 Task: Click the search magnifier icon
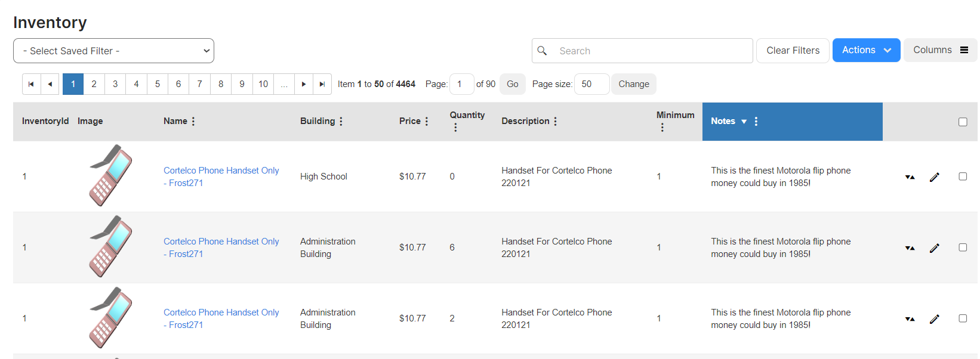pyautogui.click(x=542, y=51)
